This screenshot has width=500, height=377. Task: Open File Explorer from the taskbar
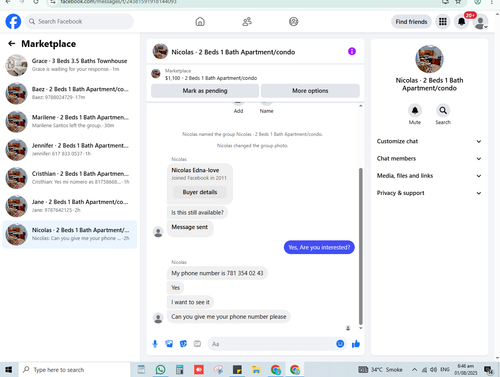256,370
